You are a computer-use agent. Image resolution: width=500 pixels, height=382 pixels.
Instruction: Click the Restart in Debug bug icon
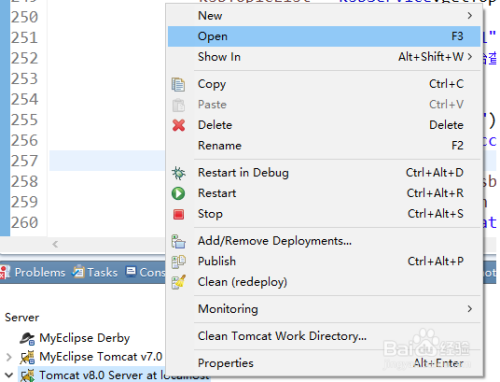178,173
